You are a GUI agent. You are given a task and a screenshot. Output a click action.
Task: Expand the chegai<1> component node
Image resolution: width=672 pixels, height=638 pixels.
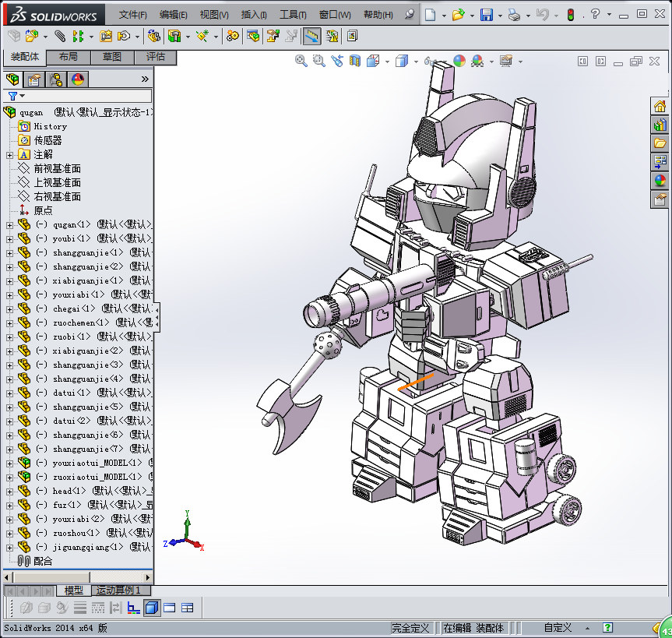point(9,308)
